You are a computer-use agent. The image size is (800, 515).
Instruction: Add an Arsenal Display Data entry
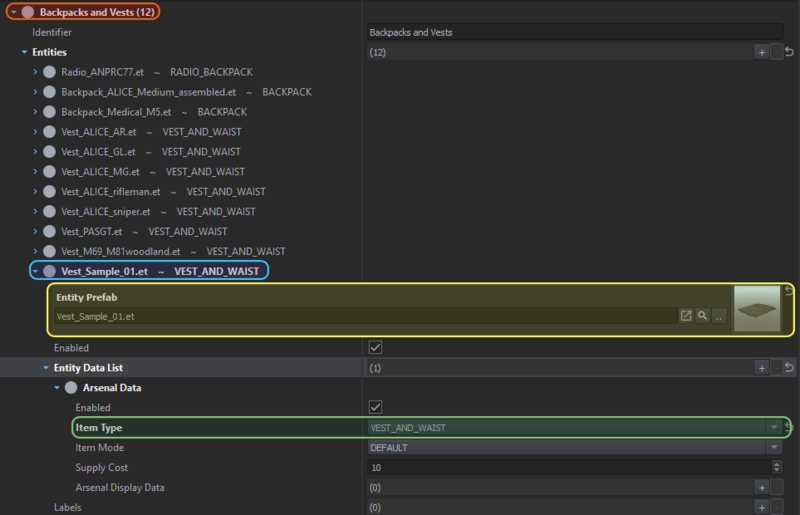tap(761, 488)
